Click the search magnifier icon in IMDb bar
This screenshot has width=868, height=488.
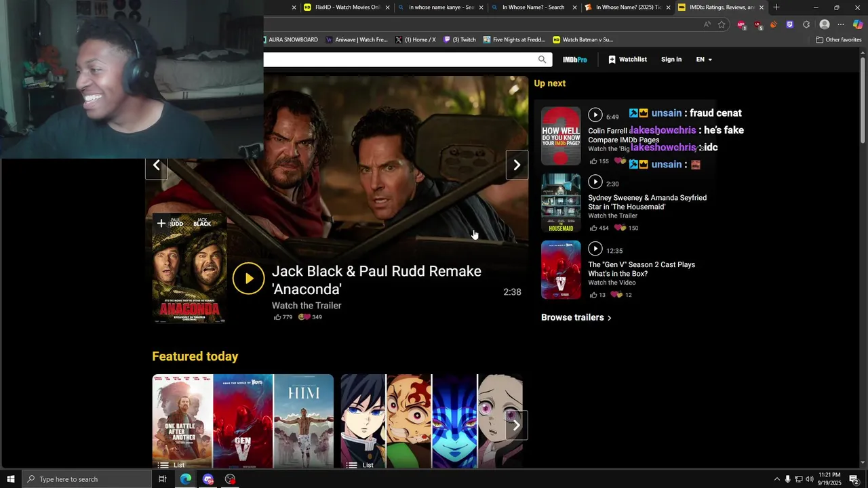542,60
